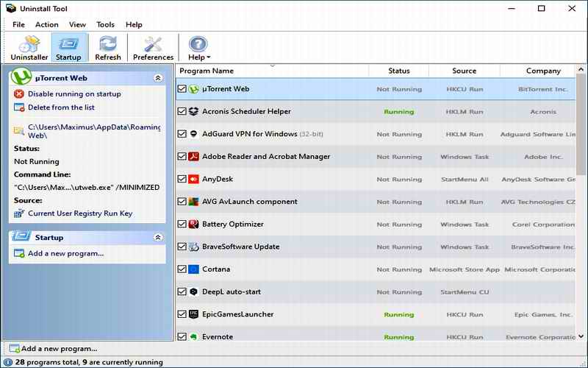Viewport: 588px width, 368px height.
Task: Sort list by Status column header
Action: click(399, 71)
